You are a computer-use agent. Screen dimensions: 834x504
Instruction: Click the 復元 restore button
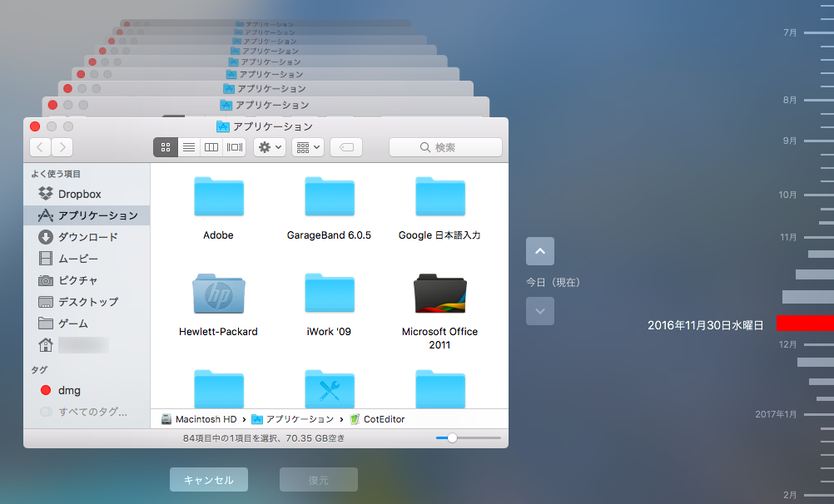(319, 480)
